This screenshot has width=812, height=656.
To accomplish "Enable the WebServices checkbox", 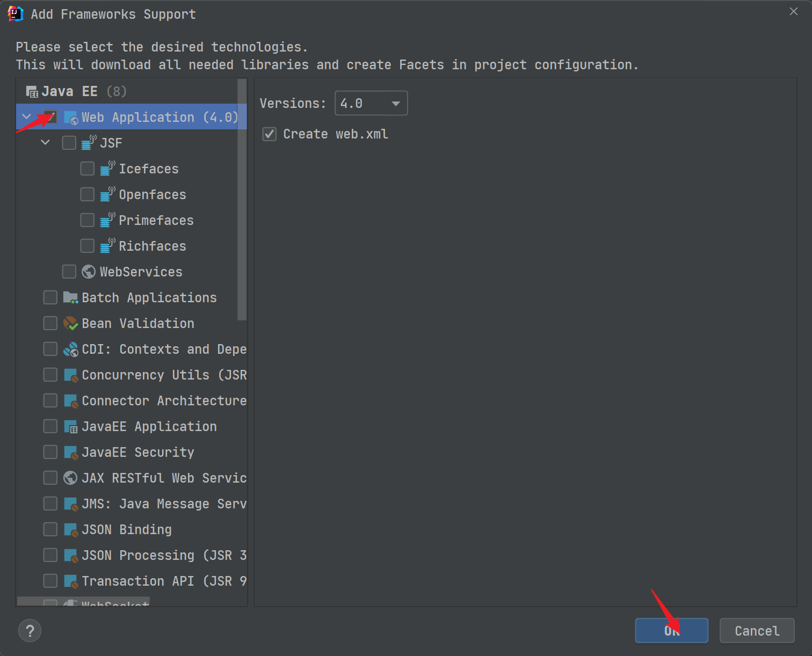I will click(x=69, y=272).
